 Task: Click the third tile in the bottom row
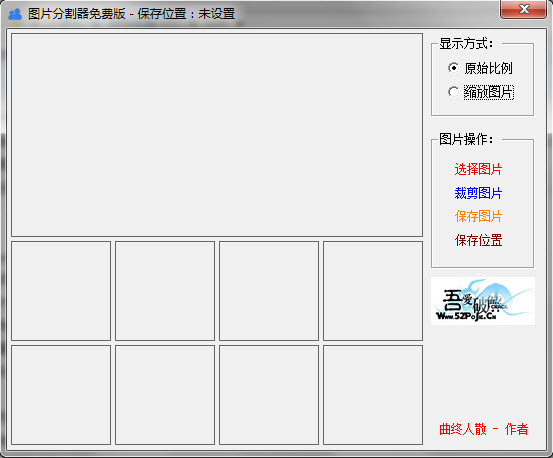click(269, 395)
